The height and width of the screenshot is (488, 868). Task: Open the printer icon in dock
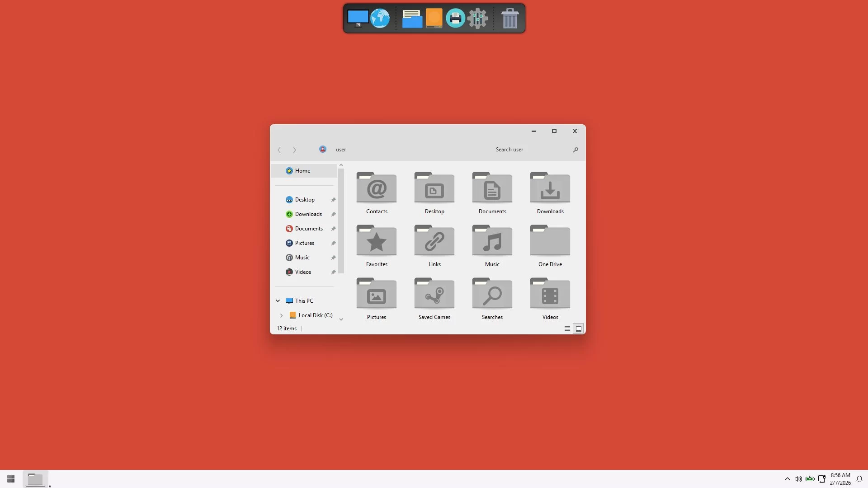pyautogui.click(x=455, y=19)
